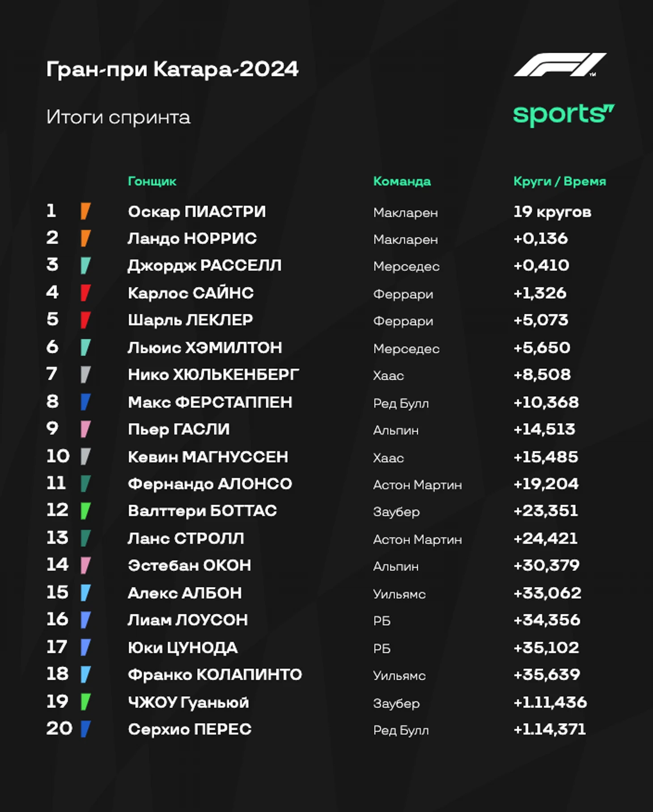Click the pink Alpine marker beside Пьер ГАСЛИ
653x812 pixels.
tap(85, 429)
